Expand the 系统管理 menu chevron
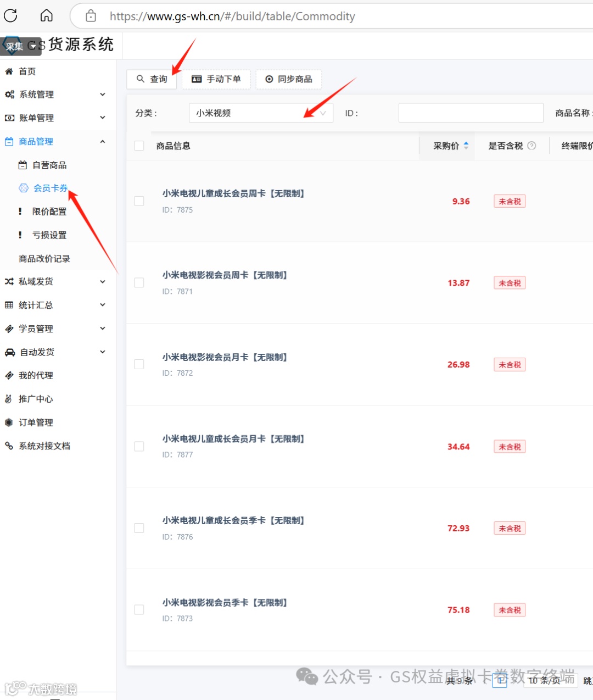Image resolution: width=593 pixels, height=700 pixels. [103, 95]
